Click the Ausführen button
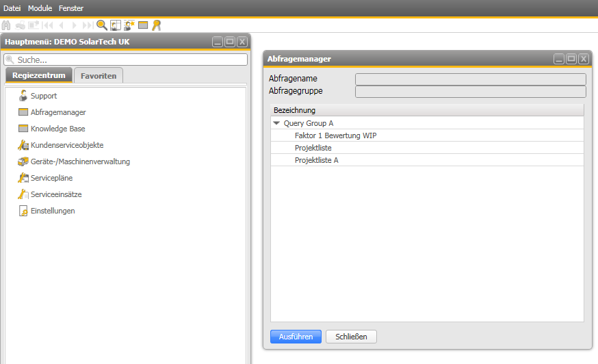Viewport: 598px width, 364px height. (296, 337)
